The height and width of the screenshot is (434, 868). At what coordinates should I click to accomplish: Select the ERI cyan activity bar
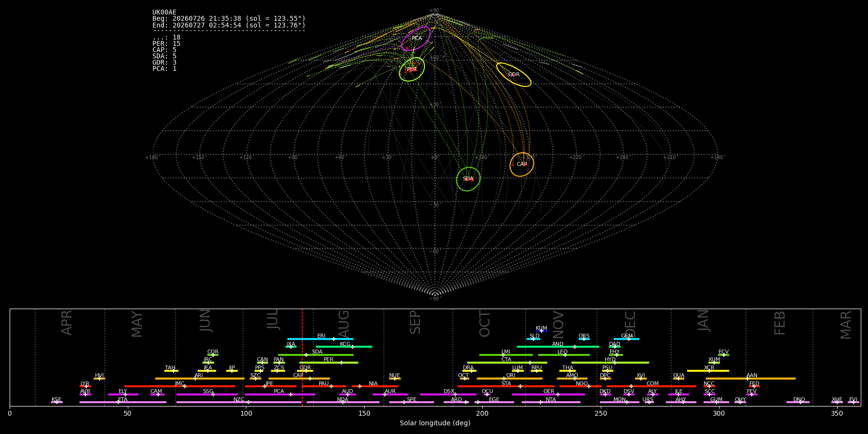[x=320, y=339]
